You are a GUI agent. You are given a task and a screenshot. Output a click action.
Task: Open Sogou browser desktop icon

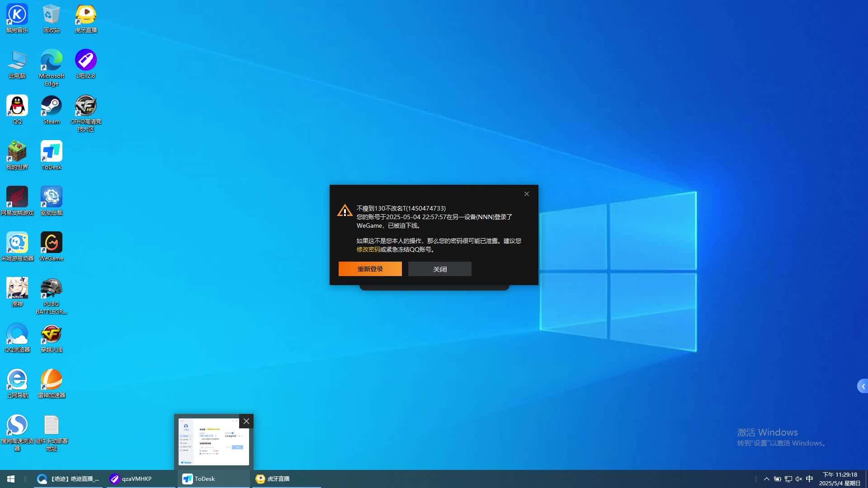[17, 433]
